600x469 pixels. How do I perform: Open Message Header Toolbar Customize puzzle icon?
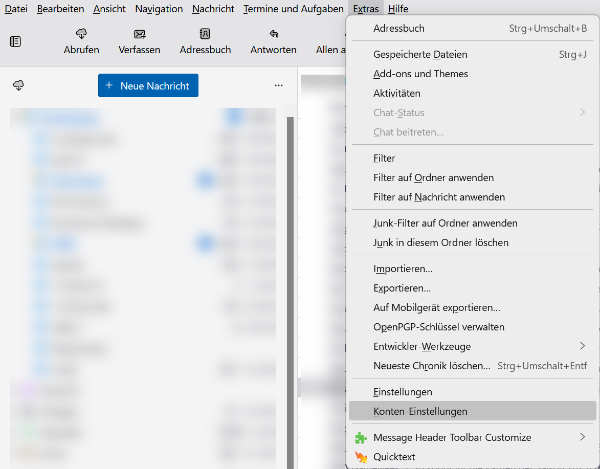coord(361,437)
